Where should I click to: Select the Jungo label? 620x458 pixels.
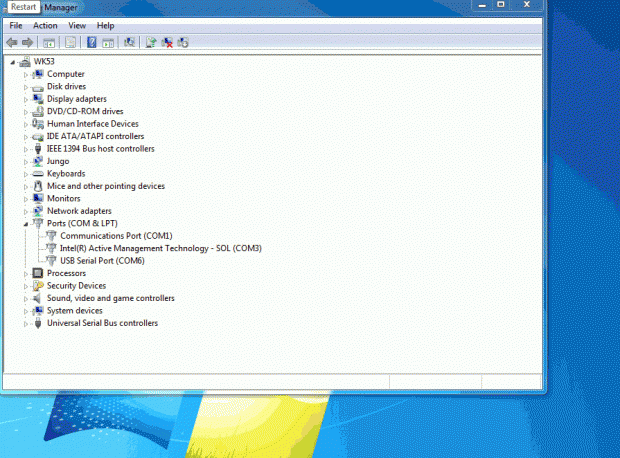coord(58,161)
